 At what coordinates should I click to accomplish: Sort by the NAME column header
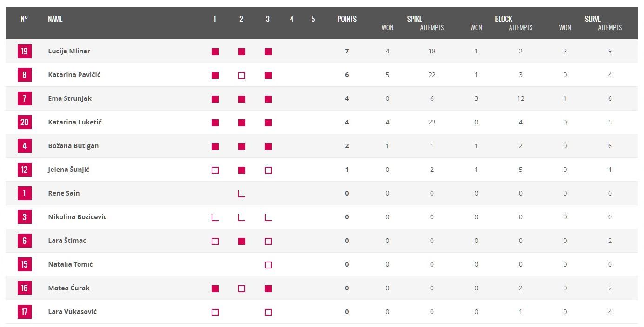[55, 19]
